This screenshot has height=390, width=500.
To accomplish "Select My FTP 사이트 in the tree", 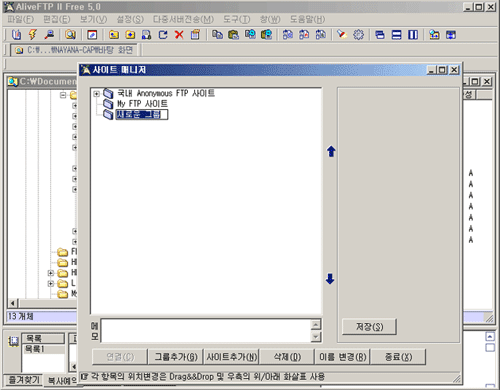I will (x=142, y=104).
